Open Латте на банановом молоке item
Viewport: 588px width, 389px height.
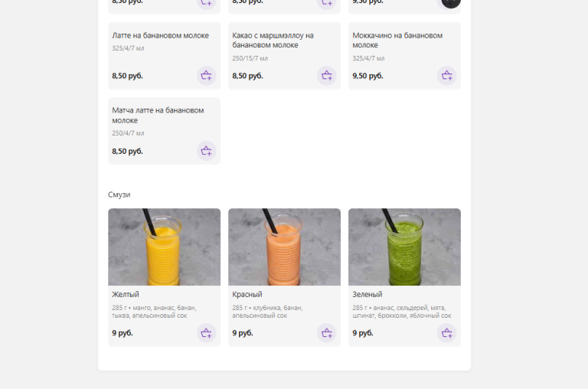point(160,35)
